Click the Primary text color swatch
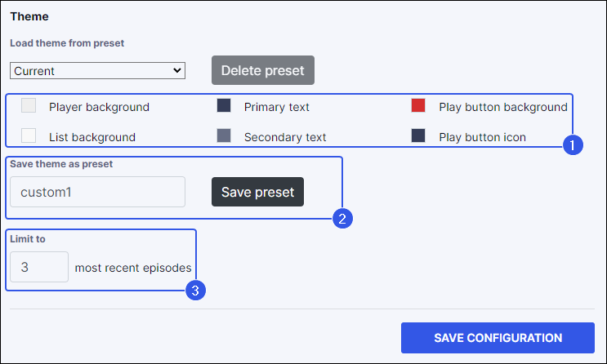607x364 pixels. pos(224,105)
